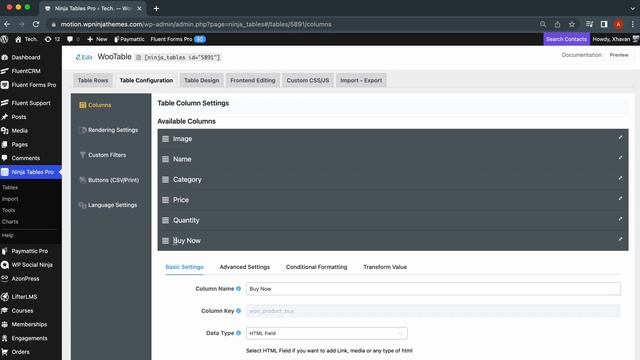This screenshot has height=360, width=640.
Task: Click the Column Name input field
Action: point(433,289)
